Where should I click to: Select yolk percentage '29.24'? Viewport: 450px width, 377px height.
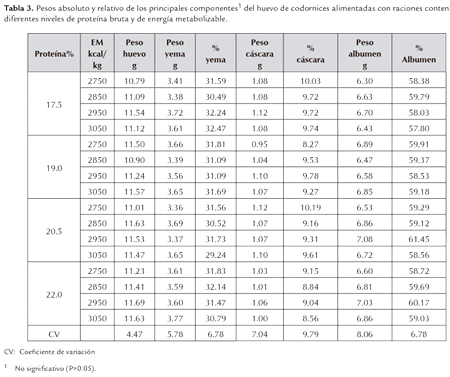click(x=216, y=255)
